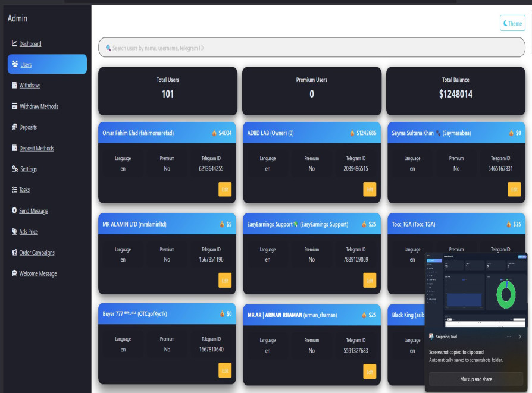Go to the Deposit Methods page

pyautogui.click(x=36, y=149)
